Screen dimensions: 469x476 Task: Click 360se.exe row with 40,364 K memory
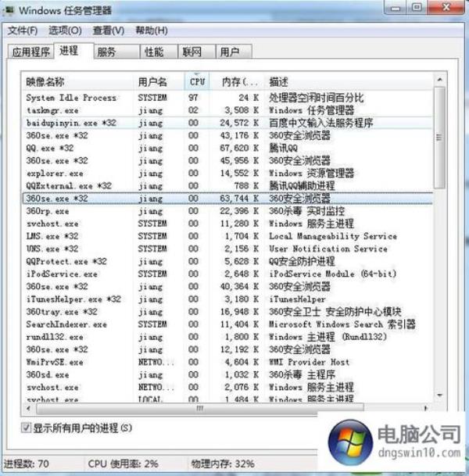pos(227,287)
